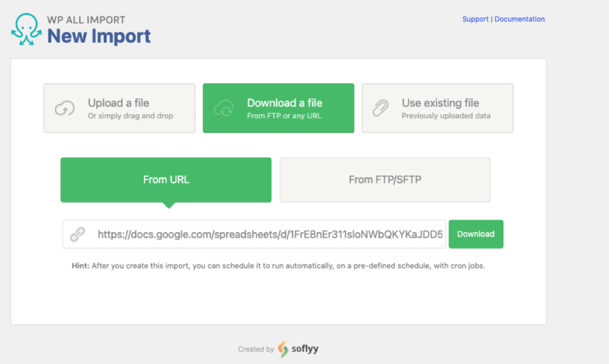609x364 pixels.
Task: Switch to the From FTP/SFTP tab
Action: [385, 180]
